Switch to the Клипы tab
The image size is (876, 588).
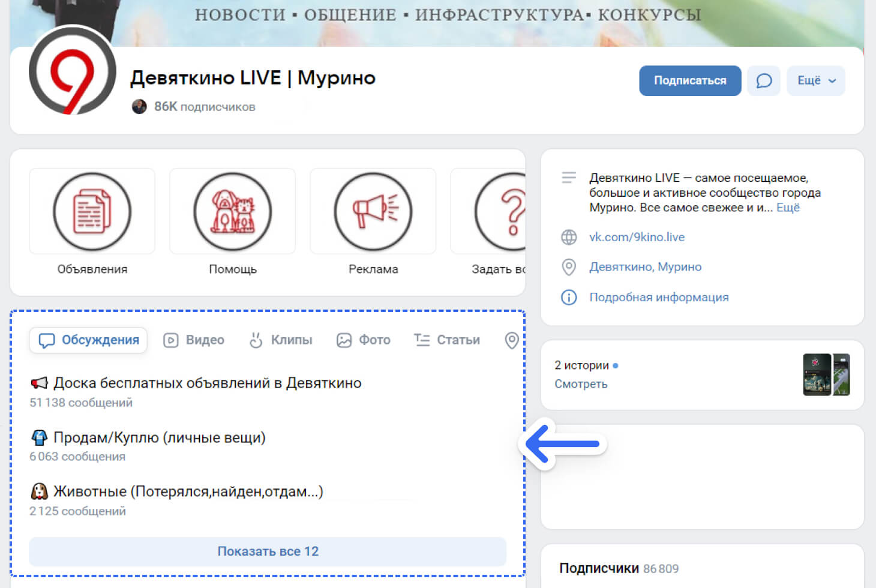(x=280, y=340)
